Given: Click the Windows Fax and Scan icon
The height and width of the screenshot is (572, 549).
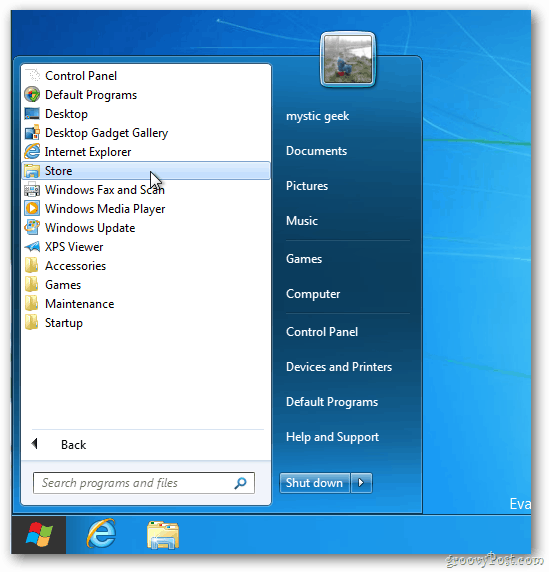Looking at the screenshot, I should click(x=32, y=190).
